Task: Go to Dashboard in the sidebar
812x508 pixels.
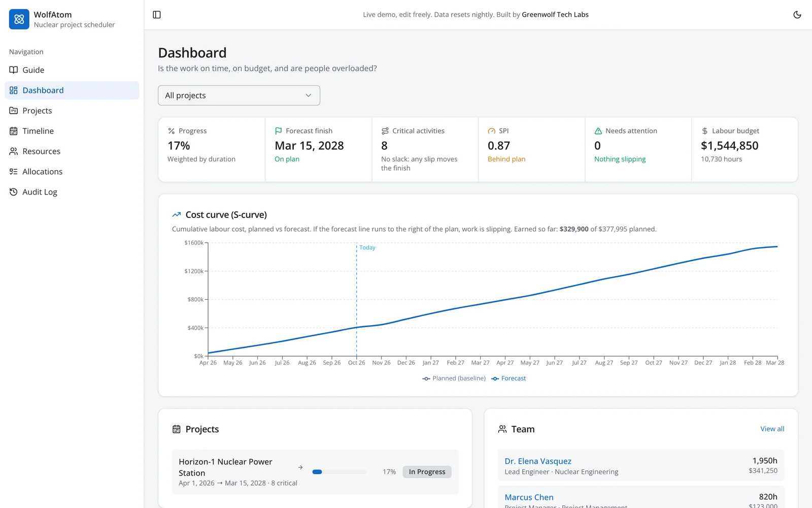Action: point(72,90)
